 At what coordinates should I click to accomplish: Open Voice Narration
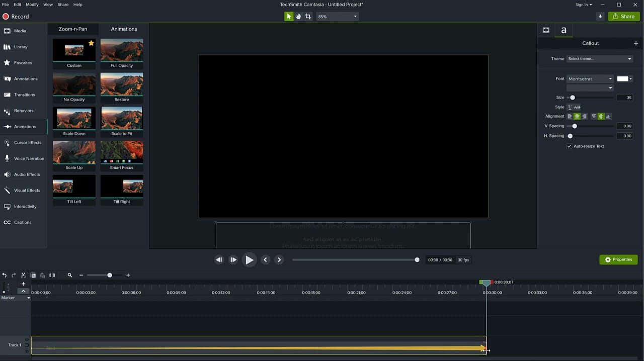pos(29,158)
